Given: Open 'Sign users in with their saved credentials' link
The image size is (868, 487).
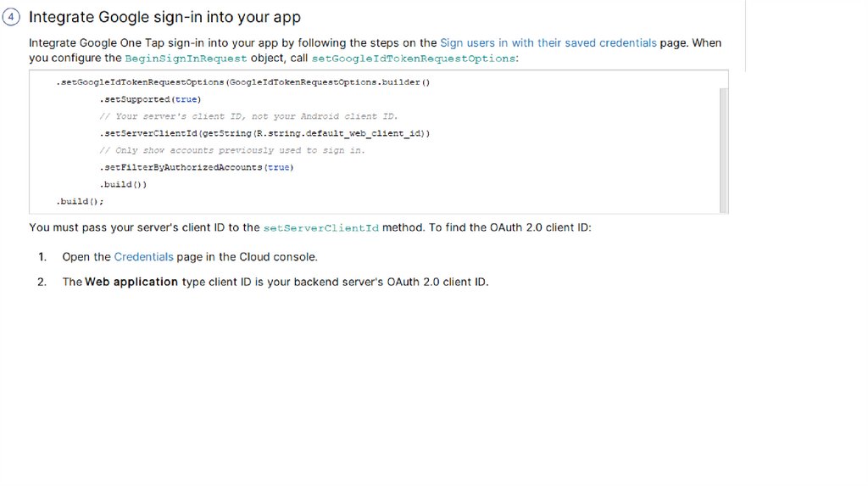Looking at the screenshot, I should click(x=548, y=42).
